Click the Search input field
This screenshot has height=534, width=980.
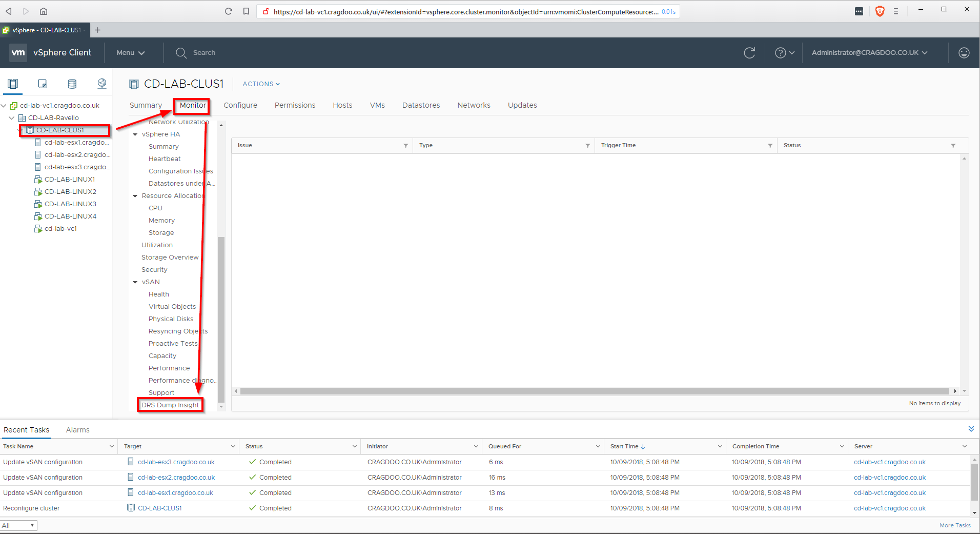pos(204,53)
